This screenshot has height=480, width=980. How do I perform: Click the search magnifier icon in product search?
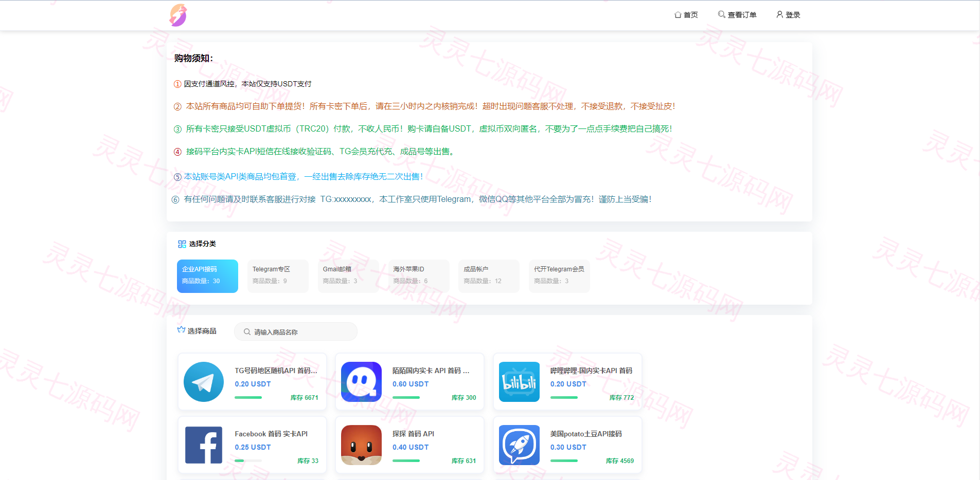pyautogui.click(x=247, y=332)
